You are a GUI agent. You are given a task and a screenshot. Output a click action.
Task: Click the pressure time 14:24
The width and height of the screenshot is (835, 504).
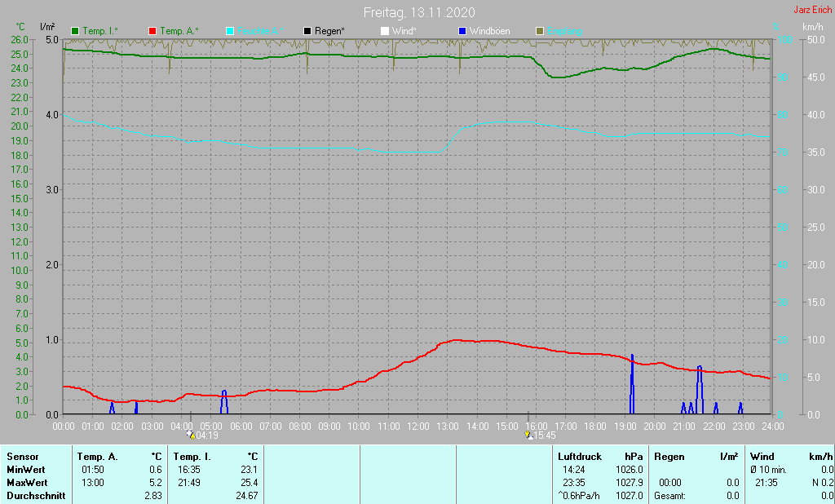(573, 470)
